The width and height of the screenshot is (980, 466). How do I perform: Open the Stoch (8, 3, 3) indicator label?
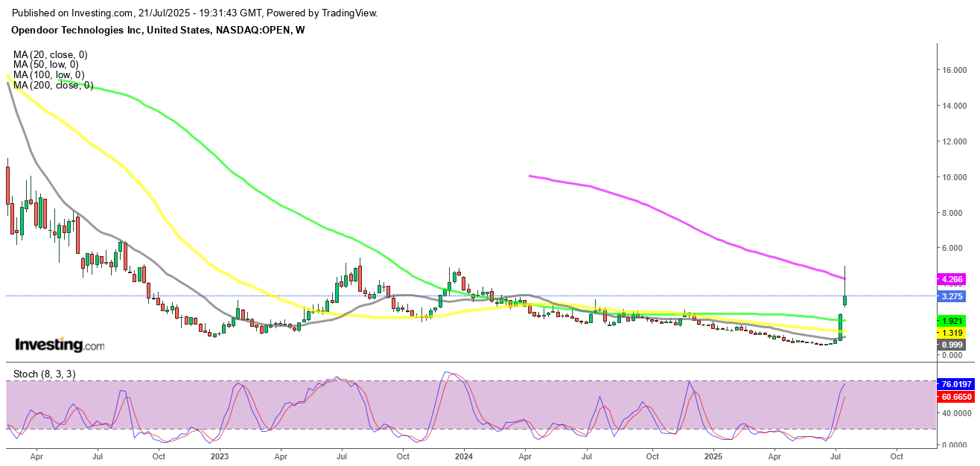point(43,374)
